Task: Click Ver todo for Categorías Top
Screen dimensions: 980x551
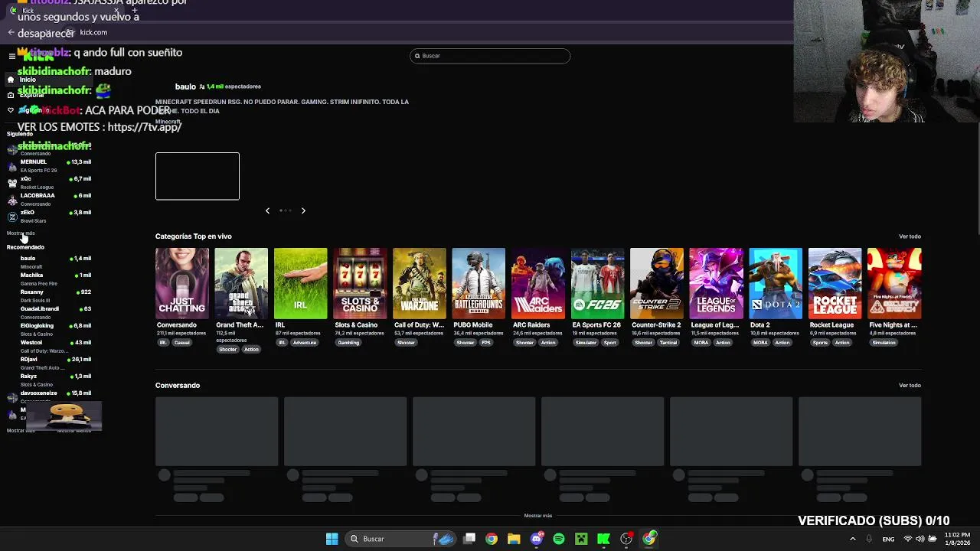Action: coord(910,236)
